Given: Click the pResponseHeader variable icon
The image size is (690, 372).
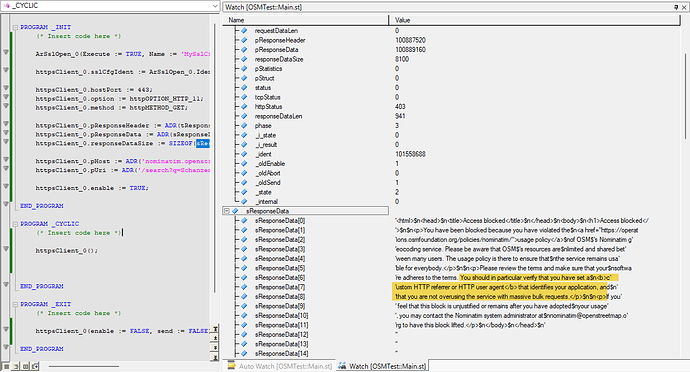Looking at the screenshot, I should pyautogui.click(x=244, y=40).
